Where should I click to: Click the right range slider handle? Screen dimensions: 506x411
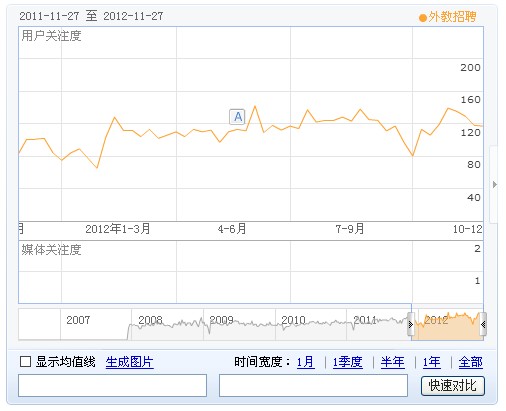[x=483, y=324]
